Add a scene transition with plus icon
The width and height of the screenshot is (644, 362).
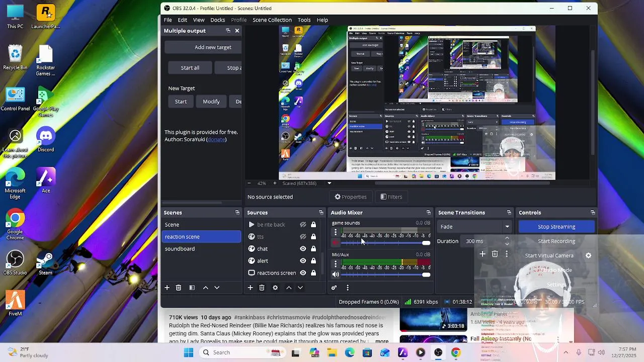click(x=482, y=254)
